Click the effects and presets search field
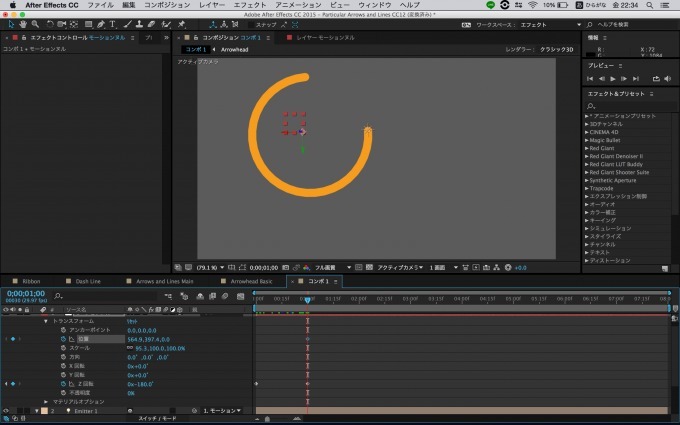Image resolution: width=680 pixels, height=425 pixels. tap(630, 105)
